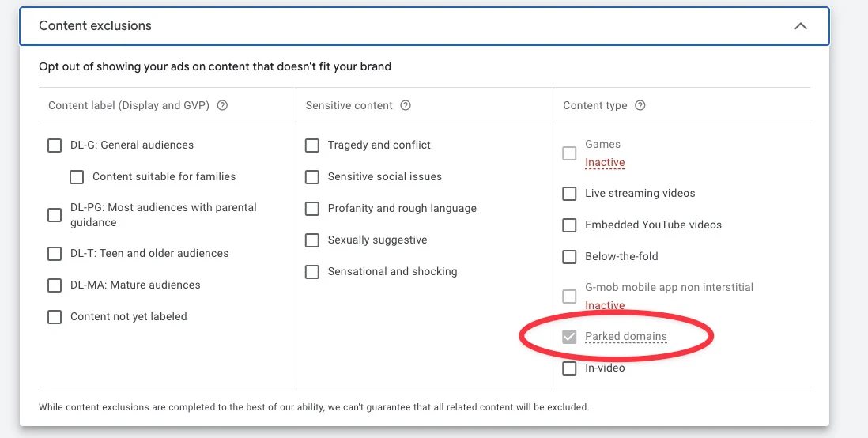Click the 'While content exclusions are completed' disclaimer
The width and height of the screenshot is (868, 438).
tap(314, 407)
